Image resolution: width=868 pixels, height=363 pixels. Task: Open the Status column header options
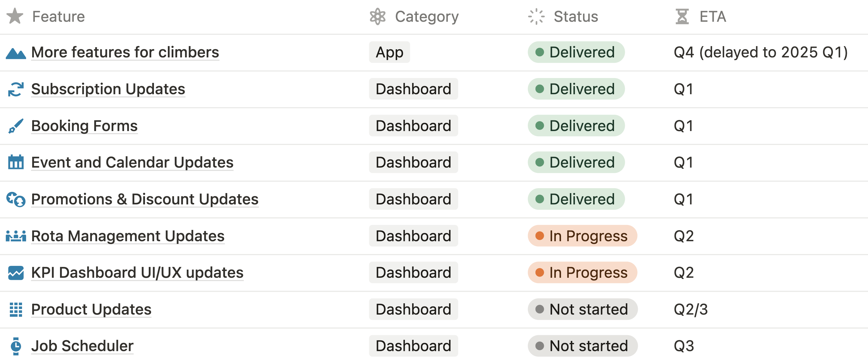pos(575,17)
